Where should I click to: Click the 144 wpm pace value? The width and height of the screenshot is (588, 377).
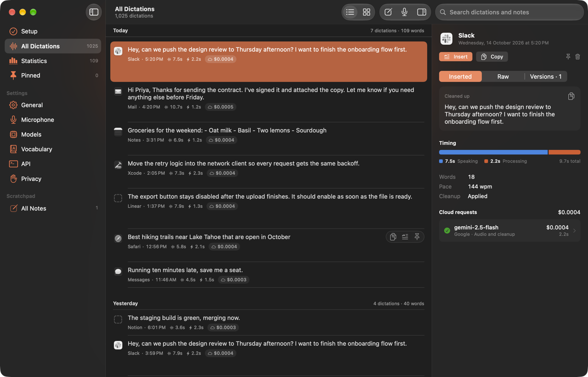tap(480, 187)
